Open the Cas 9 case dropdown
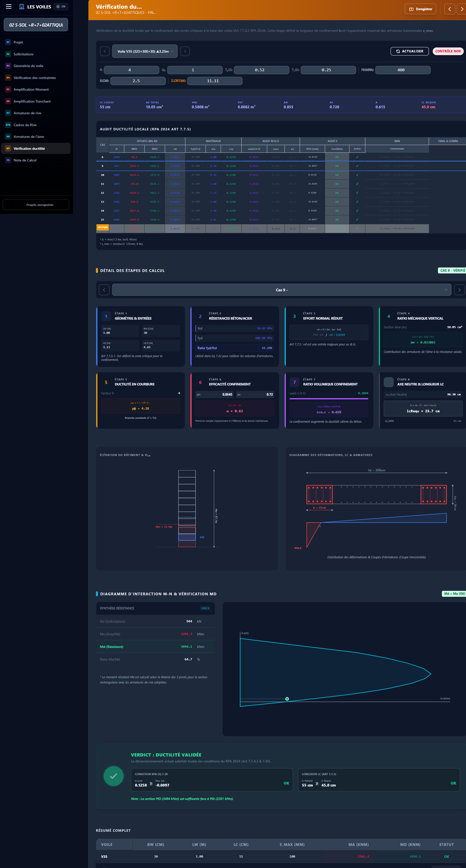 click(282, 289)
